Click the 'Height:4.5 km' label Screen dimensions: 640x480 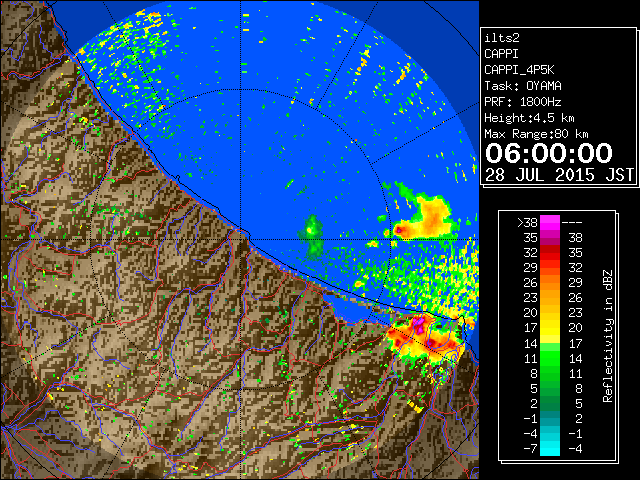[x=529, y=118]
